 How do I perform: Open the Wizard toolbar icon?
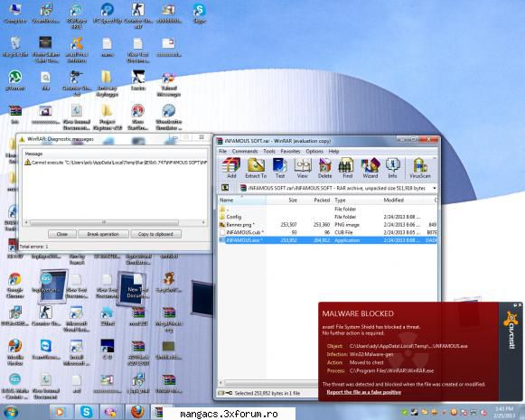point(370,168)
